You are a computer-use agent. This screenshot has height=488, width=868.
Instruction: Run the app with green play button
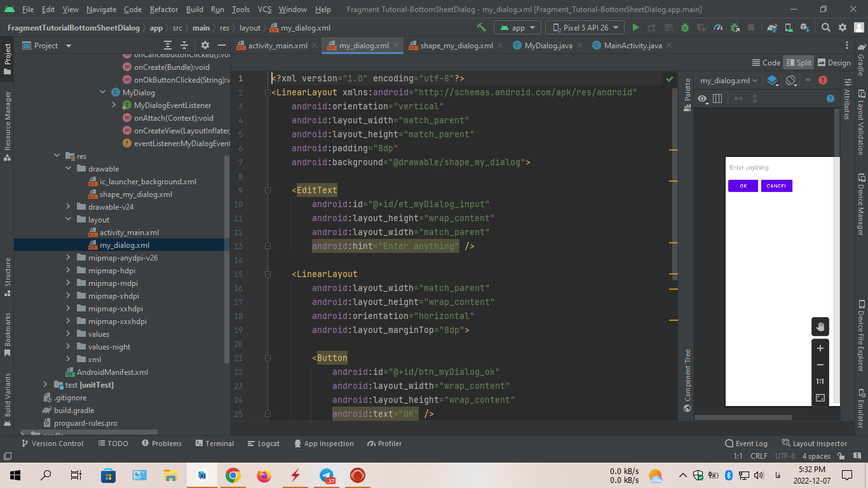[635, 27]
